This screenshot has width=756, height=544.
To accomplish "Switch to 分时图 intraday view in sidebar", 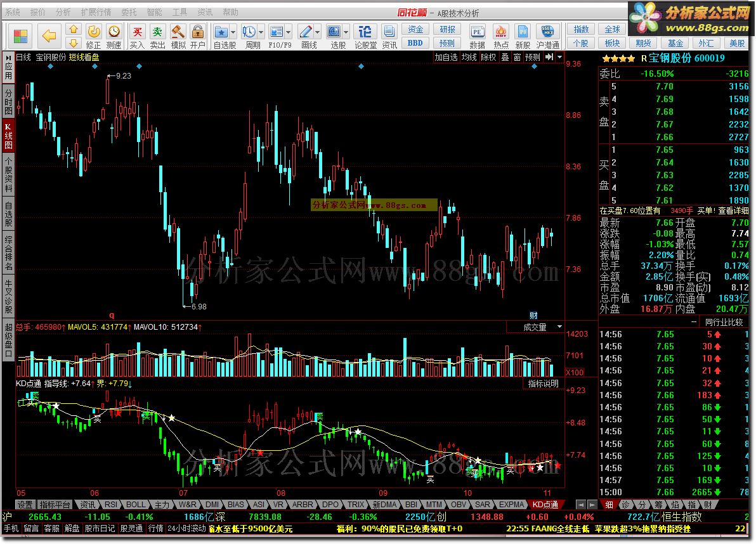I will tap(8, 101).
